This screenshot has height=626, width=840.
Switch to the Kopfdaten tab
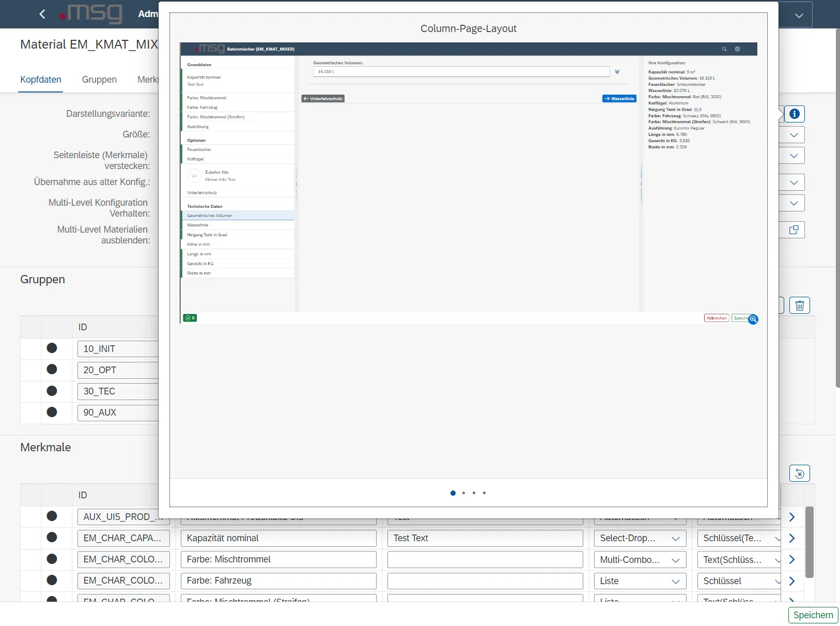41,80
